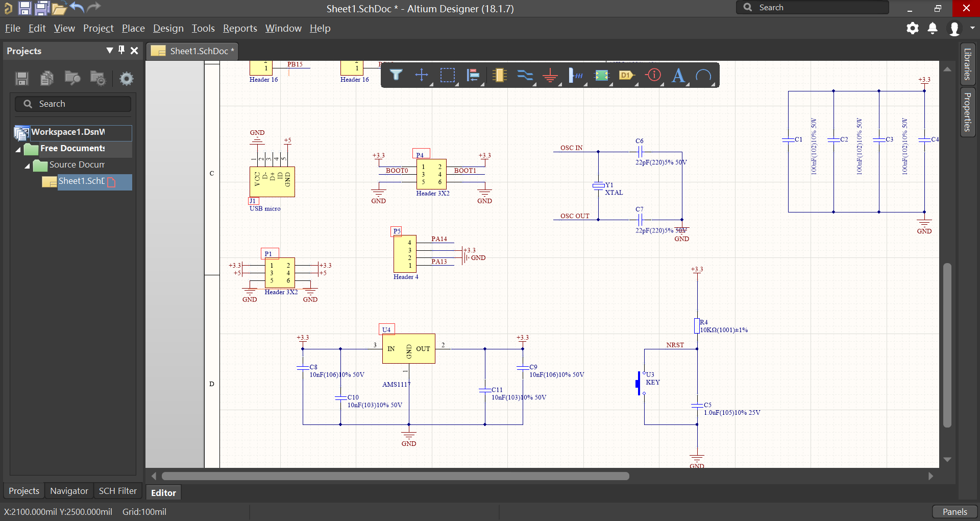The height and width of the screenshot is (521, 980).
Task: Switch to the Navigator tab
Action: point(68,491)
